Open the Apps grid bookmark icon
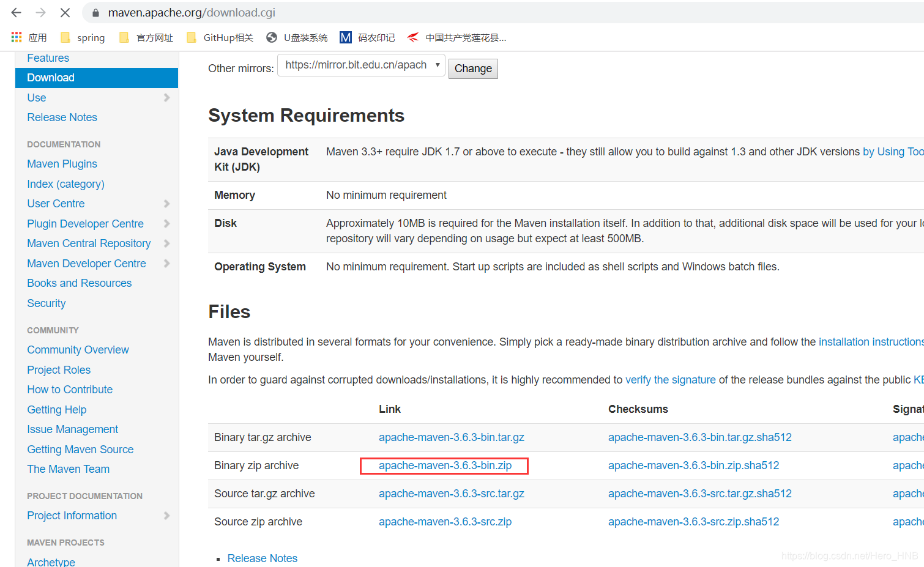 [17, 37]
